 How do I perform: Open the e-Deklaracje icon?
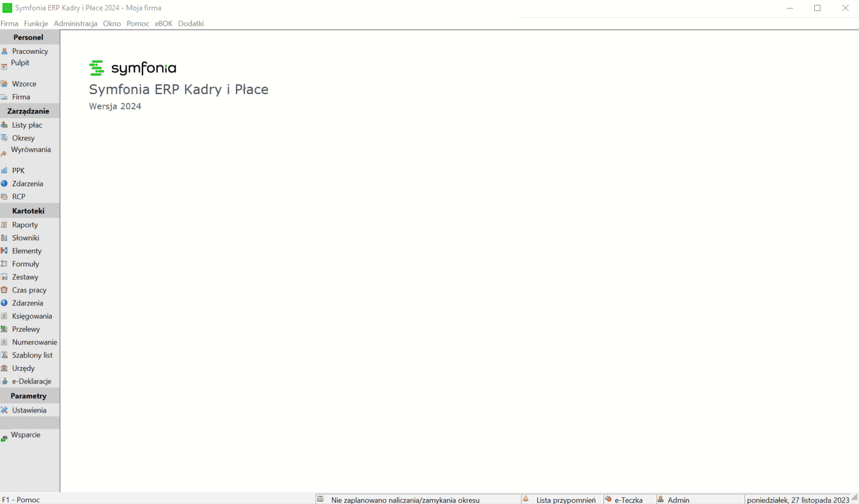(4, 381)
